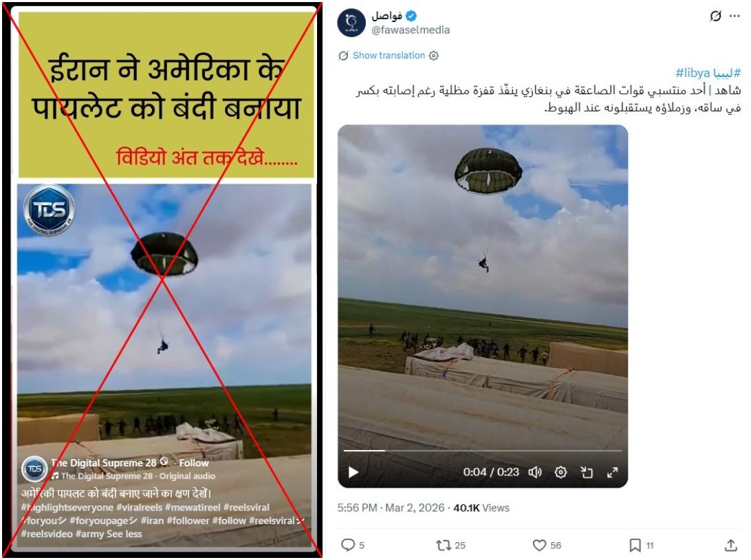This screenshot has width=751, height=560.
Task: Open the three-dot more options menu
Action: [x=734, y=16]
